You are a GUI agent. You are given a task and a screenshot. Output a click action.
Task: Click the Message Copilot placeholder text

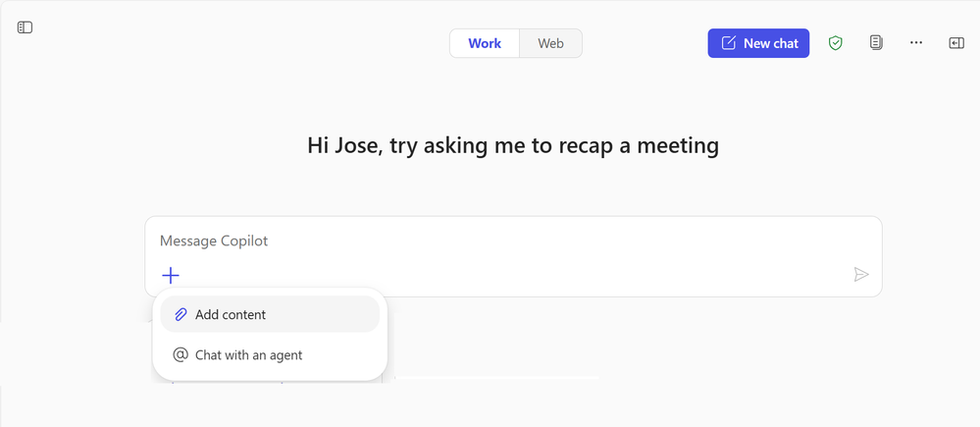point(214,240)
